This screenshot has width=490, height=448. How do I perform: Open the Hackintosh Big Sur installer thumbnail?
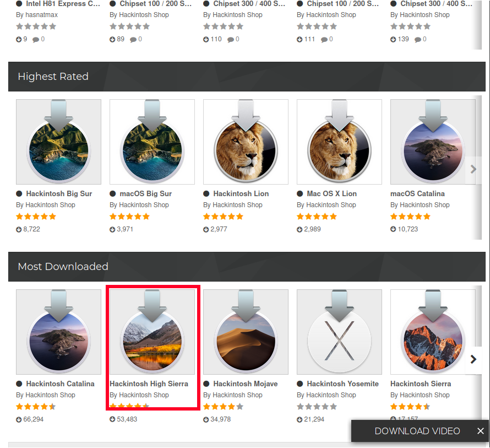[x=58, y=142]
